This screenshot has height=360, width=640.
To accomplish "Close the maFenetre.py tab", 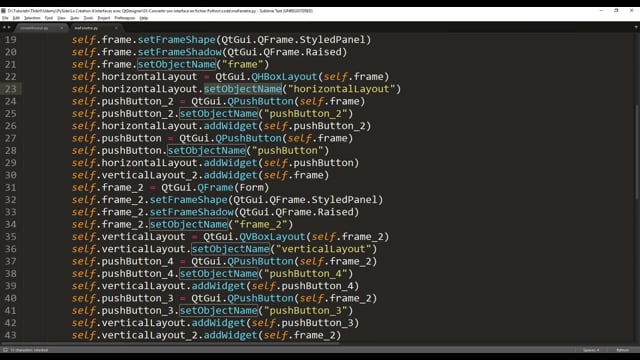I will (x=116, y=28).
